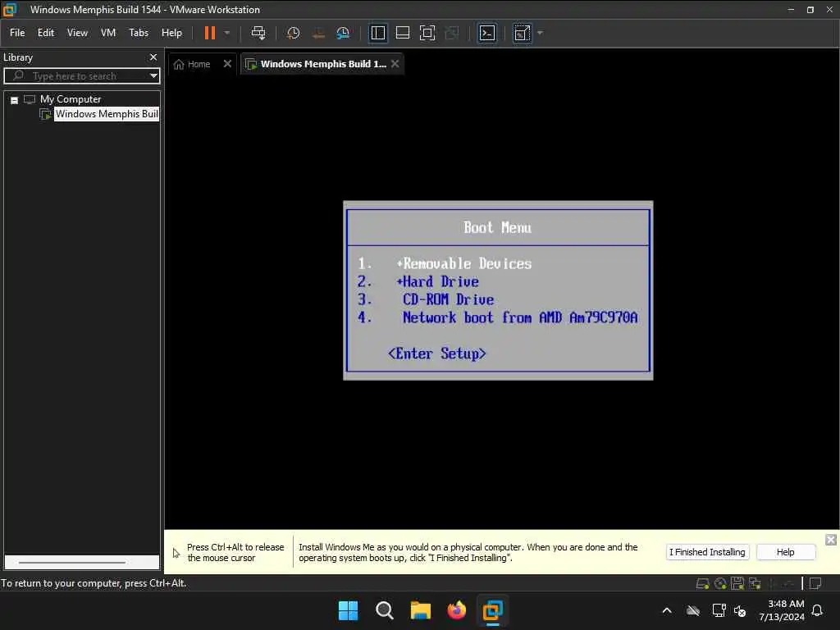Select Enter Setup in the Boot Menu
Screen dimensions: 840x630
[437, 354]
